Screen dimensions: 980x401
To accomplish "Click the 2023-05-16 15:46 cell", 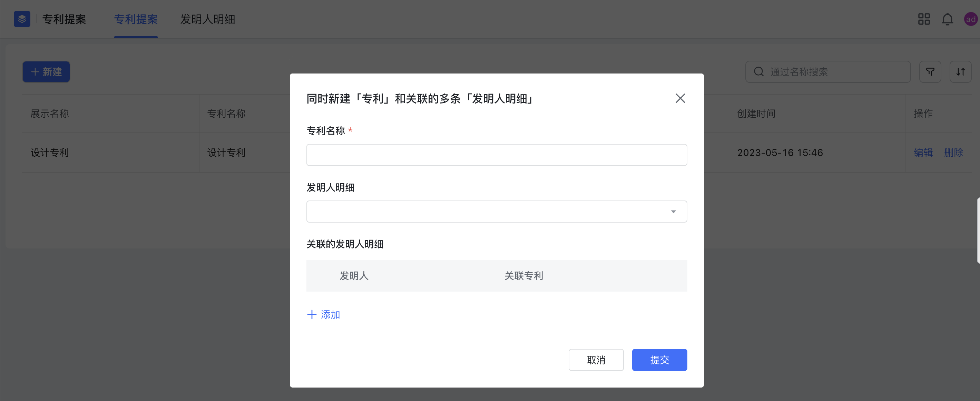I will point(780,153).
